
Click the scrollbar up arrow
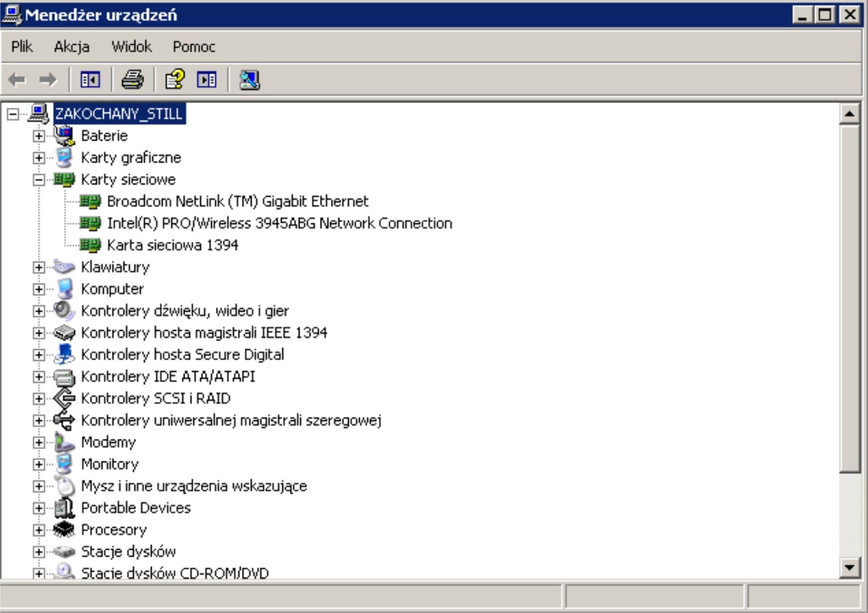pyautogui.click(x=849, y=114)
